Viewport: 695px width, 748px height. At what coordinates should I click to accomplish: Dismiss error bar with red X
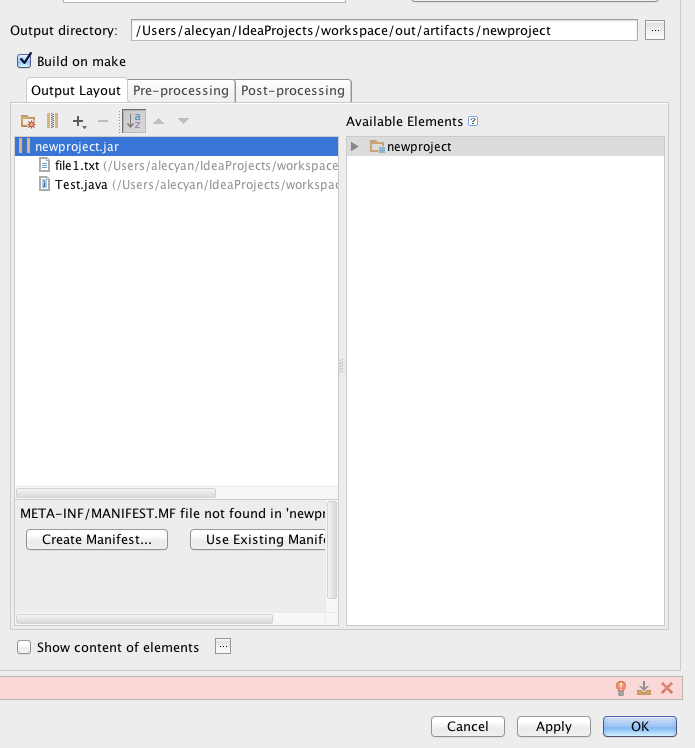(667, 688)
